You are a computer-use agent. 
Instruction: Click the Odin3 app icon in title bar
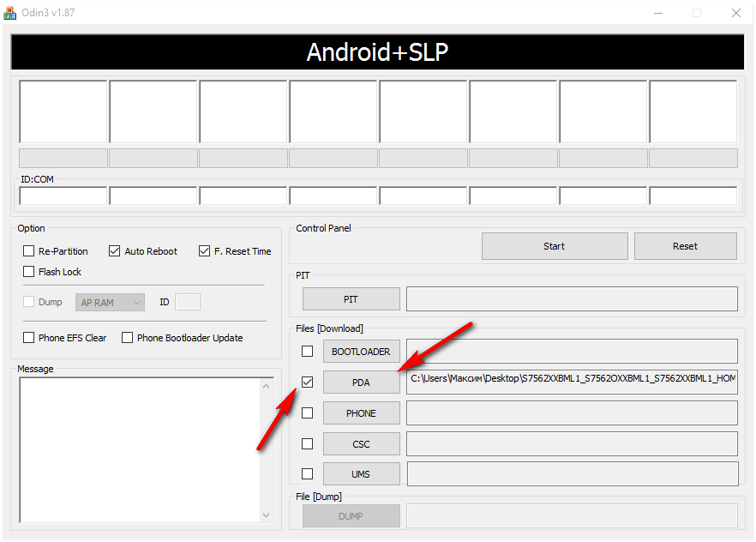click(x=9, y=12)
